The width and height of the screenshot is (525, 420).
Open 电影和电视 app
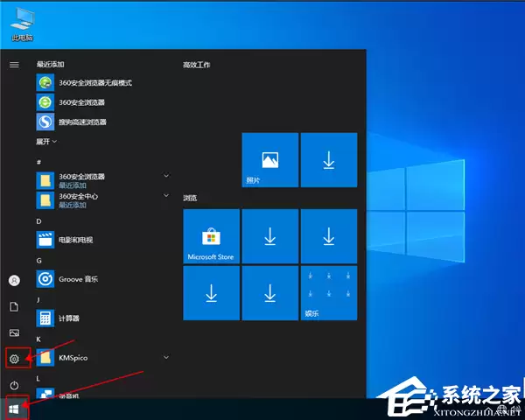(x=102, y=240)
